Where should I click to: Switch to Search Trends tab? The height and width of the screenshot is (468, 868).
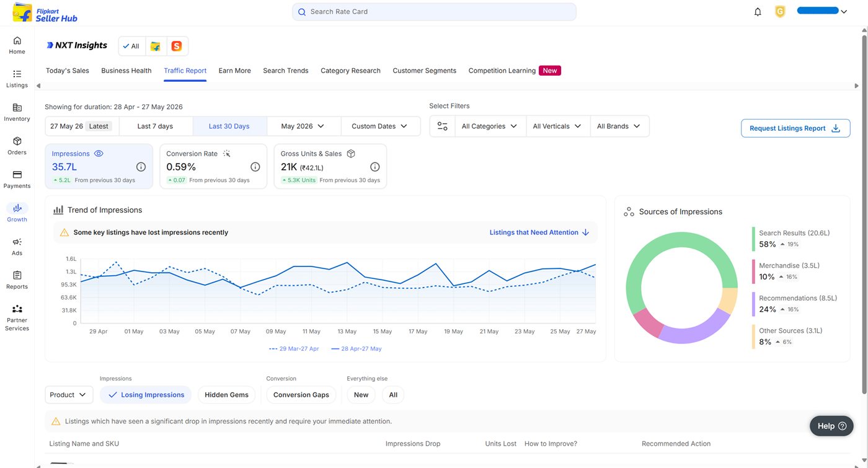[x=286, y=71]
